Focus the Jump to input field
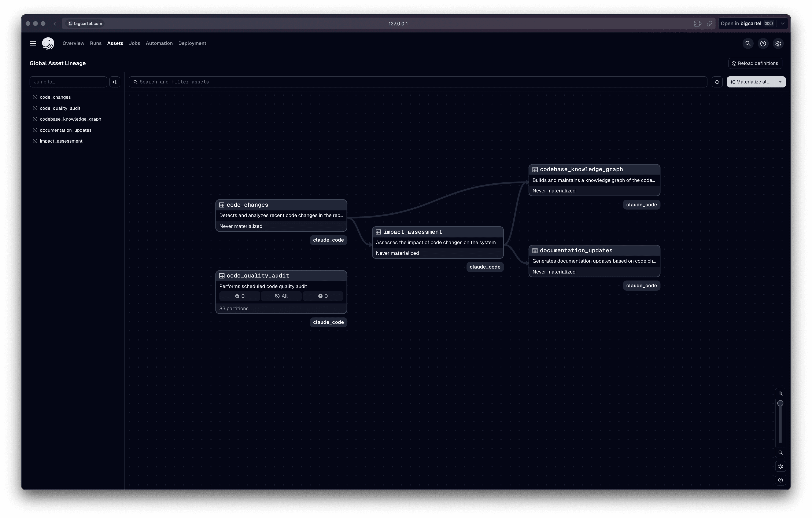Image resolution: width=812 pixels, height=518 pixels. tap(69, 82)
